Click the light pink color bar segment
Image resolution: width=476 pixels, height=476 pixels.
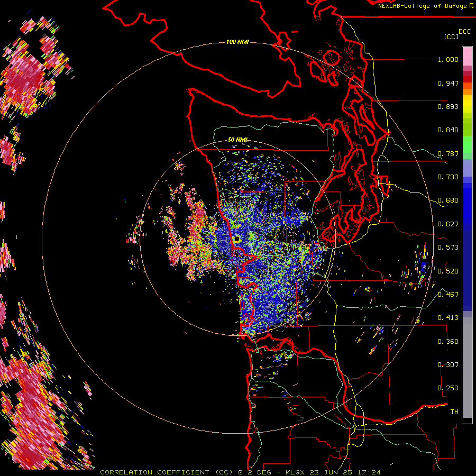pyautogui.click(x=467, y=57)
